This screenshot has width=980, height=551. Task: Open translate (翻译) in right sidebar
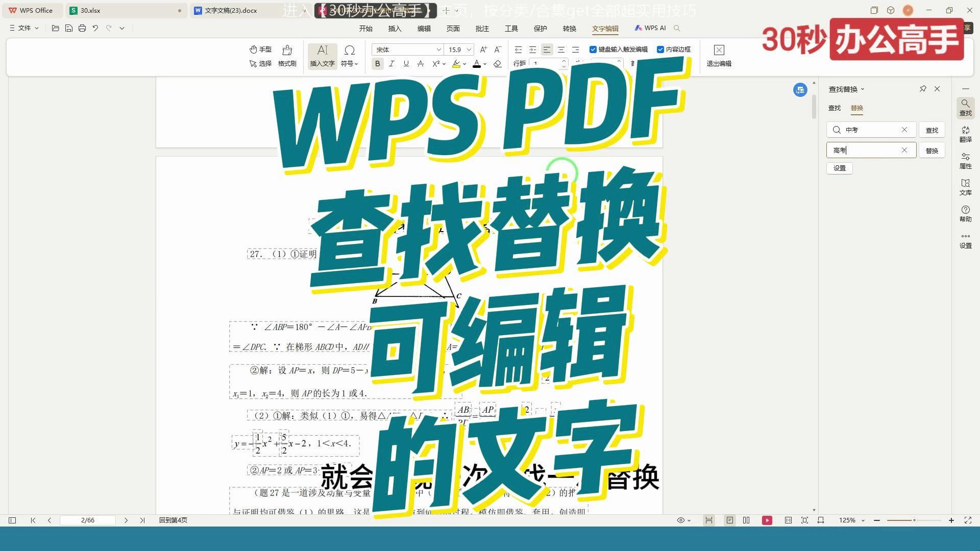click(x=965, y=134)
